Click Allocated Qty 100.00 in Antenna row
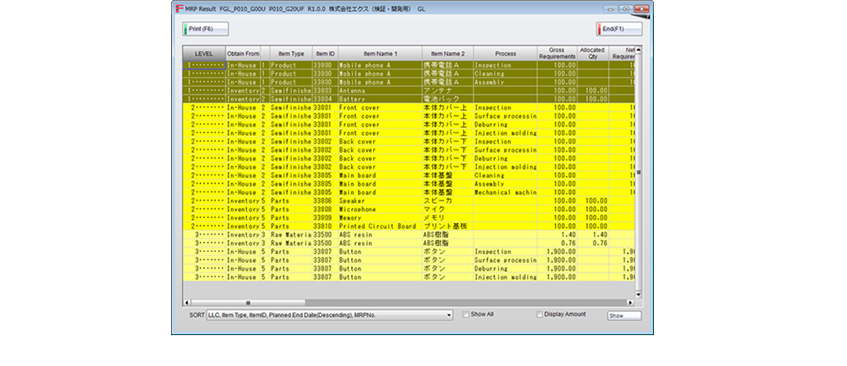 coord(593,91)
